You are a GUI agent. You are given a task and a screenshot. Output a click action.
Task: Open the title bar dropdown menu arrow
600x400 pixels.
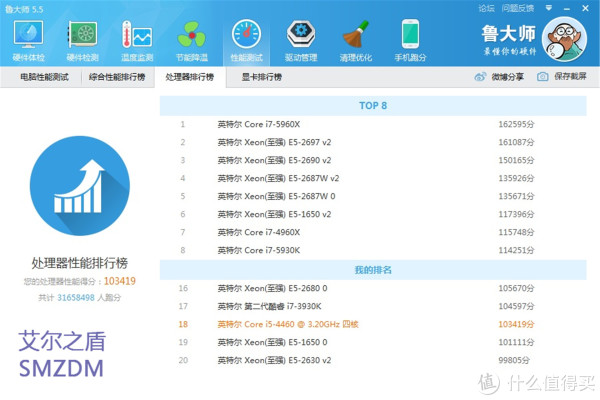click(549, 8)
